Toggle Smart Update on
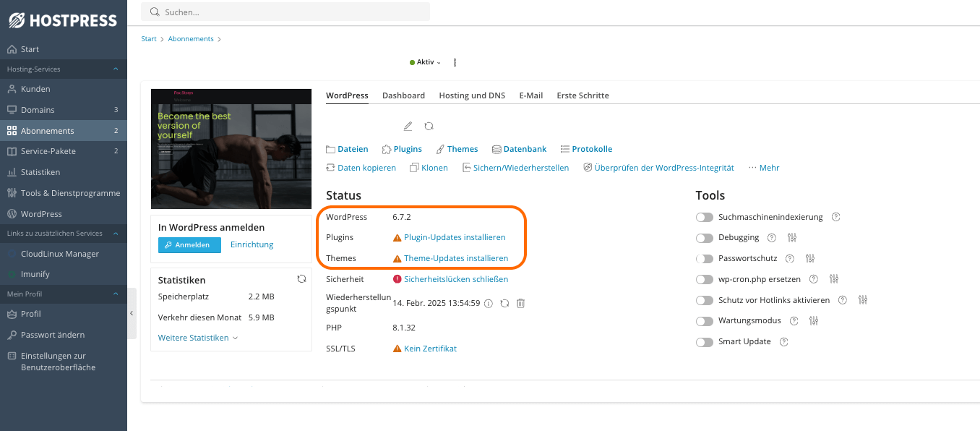This screenshot has height=431, width=980. [x=704, y=342]
